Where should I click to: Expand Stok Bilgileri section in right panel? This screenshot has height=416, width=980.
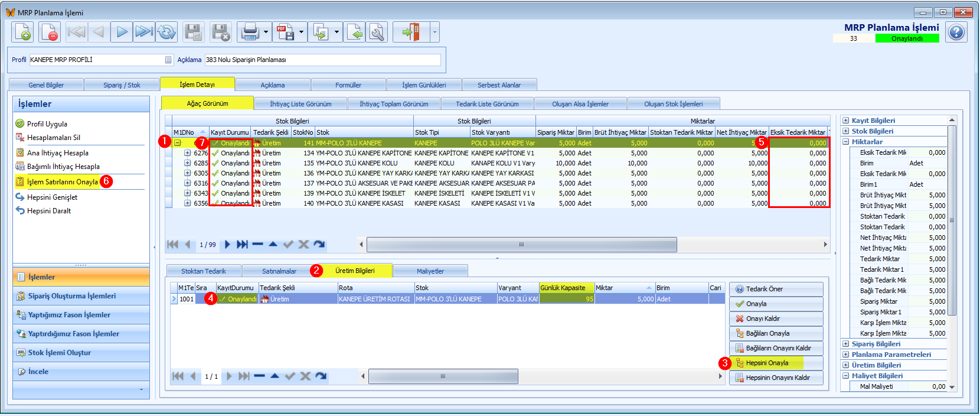(846, 131)
